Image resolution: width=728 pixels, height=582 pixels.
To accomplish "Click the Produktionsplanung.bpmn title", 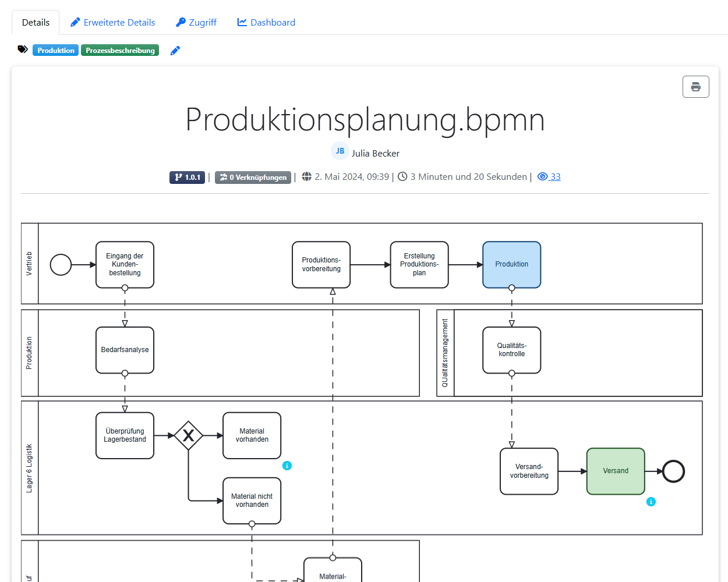I will tap(365, 120).
